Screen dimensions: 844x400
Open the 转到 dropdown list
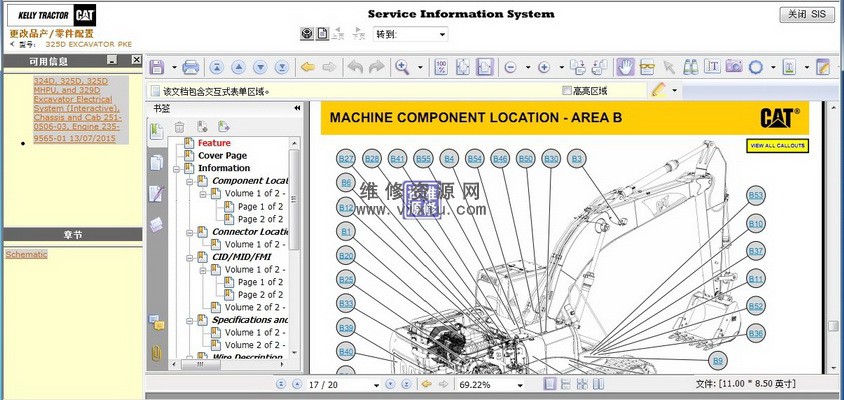[442, 34]
